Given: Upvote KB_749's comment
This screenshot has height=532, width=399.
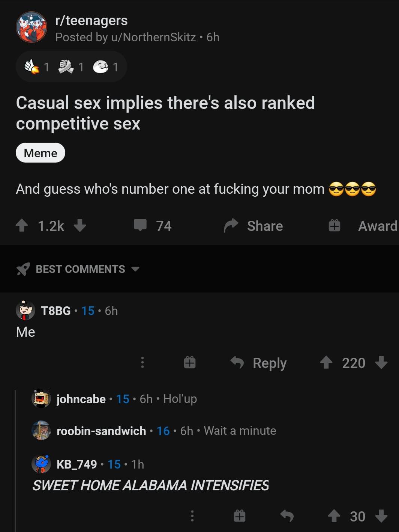Looking at the screenshot, I should [x=334, y=516].
